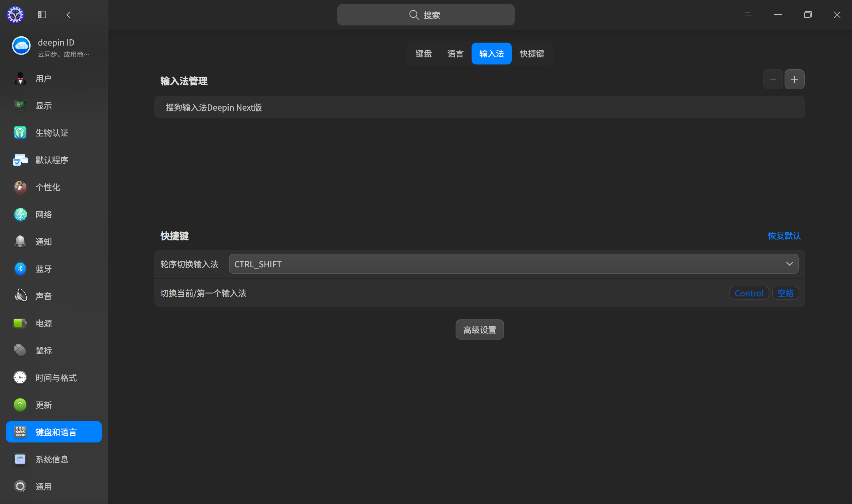
Task: Click the minus remove input method button
Action: tap(773, 80)
